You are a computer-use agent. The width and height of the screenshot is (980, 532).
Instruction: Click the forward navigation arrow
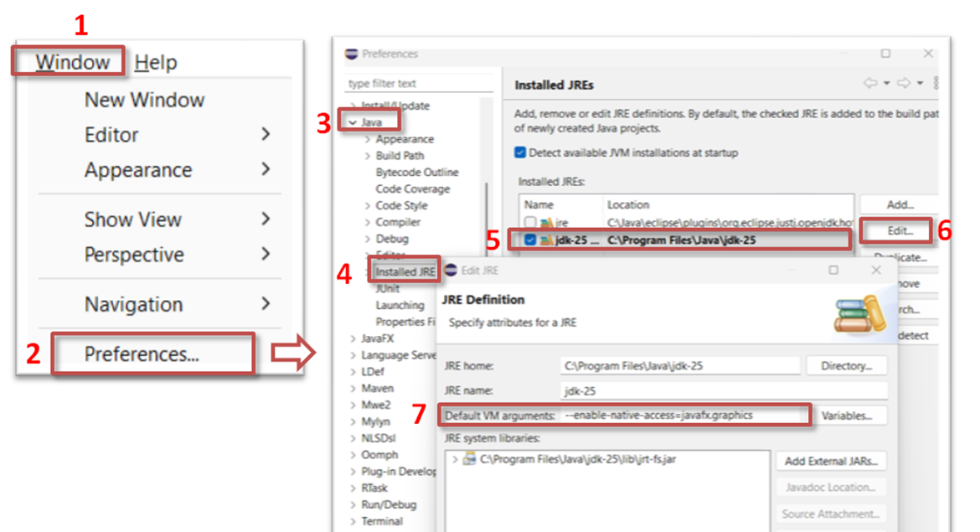pyautogui.click(x=904, y=83)
